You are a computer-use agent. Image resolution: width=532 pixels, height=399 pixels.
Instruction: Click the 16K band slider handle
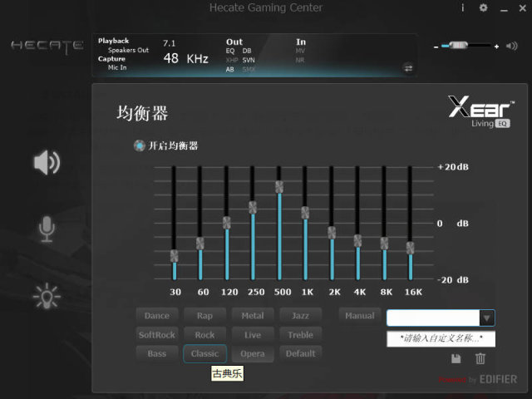pos(410,248)
